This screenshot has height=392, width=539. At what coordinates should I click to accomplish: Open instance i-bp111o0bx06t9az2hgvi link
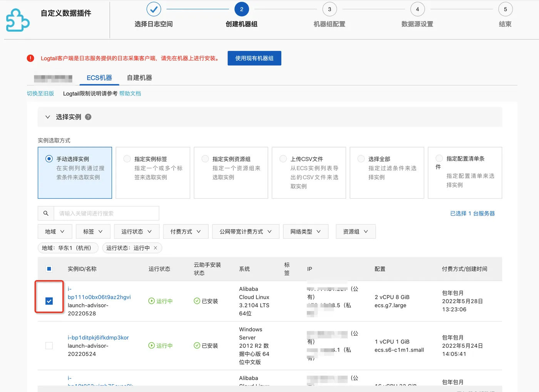(x=99, y=293)
